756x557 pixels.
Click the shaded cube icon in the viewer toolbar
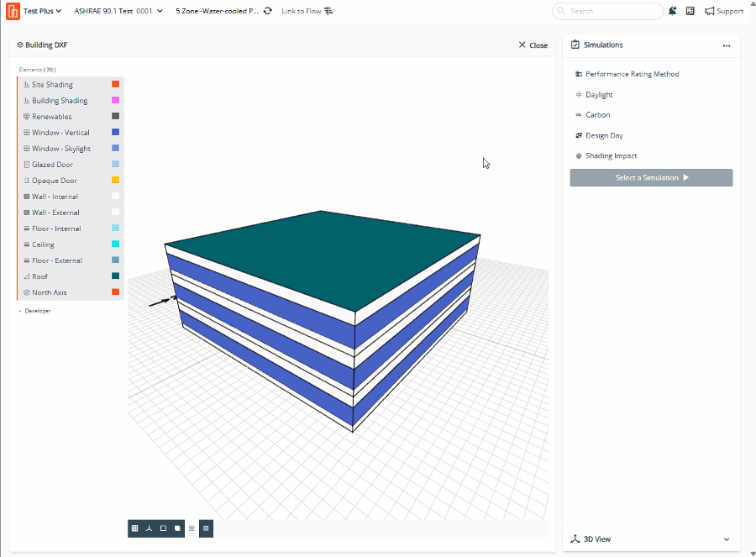[177, 528]
